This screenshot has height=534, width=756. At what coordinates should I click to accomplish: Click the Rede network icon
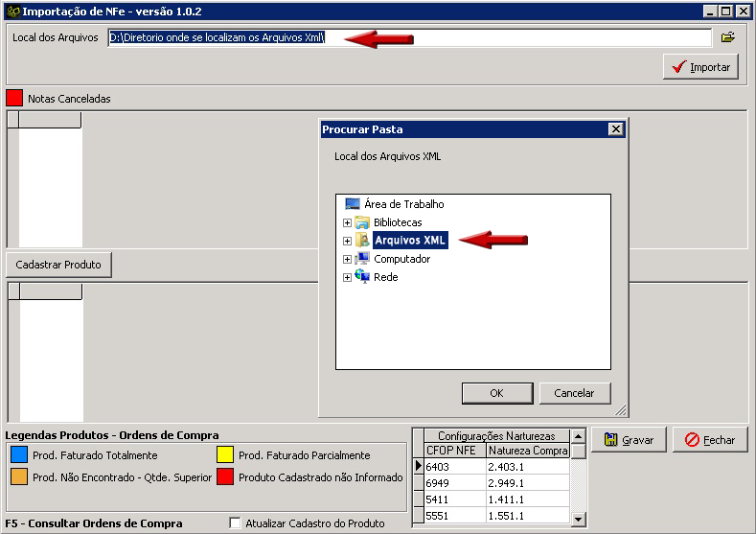[362, 277]
